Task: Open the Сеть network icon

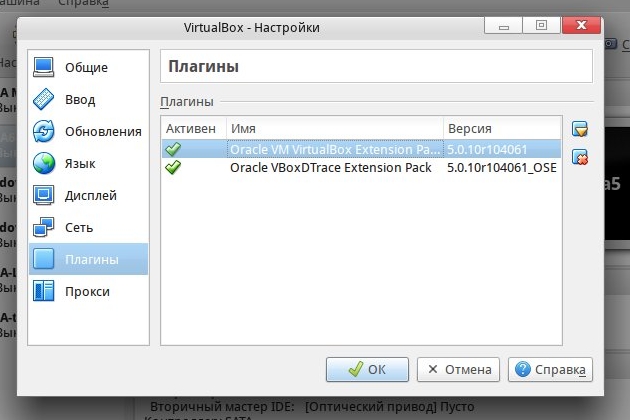Action: click(43, 227)
